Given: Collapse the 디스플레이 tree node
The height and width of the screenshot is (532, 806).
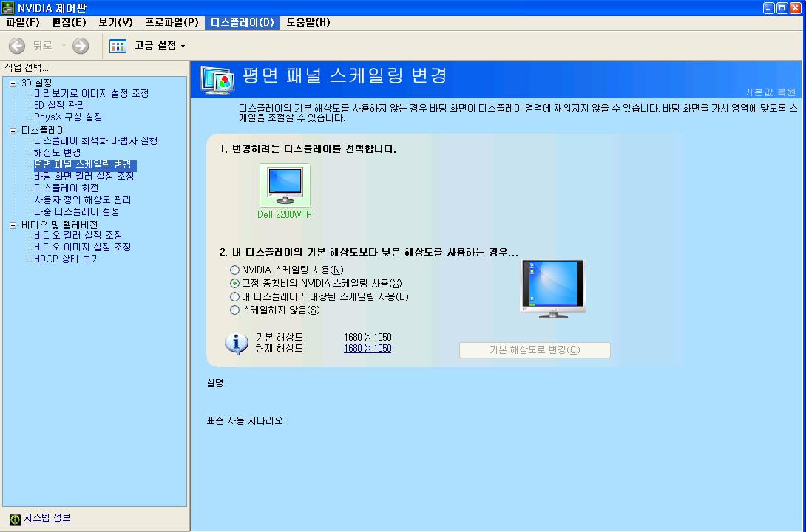Looking at the screenshot, I should 13,131.
